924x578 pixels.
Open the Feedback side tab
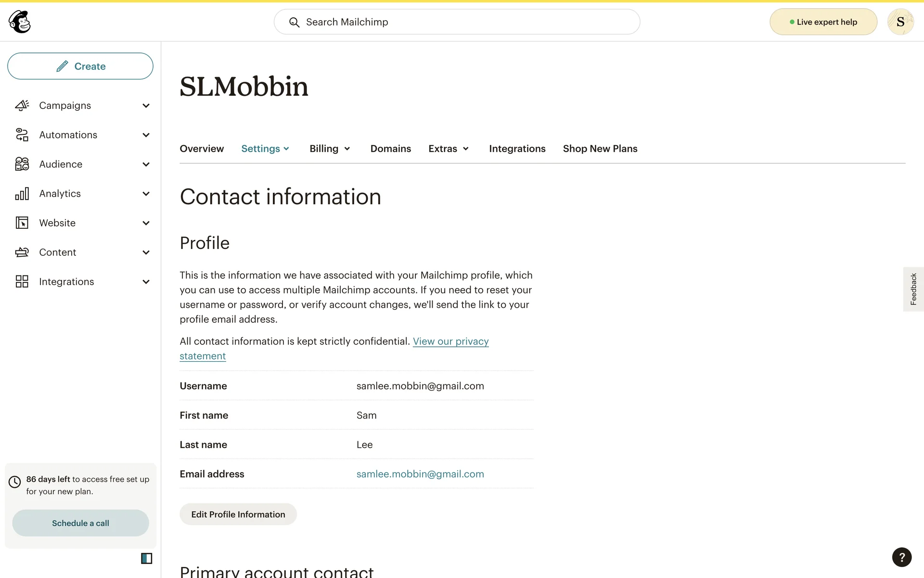[913, 289]
